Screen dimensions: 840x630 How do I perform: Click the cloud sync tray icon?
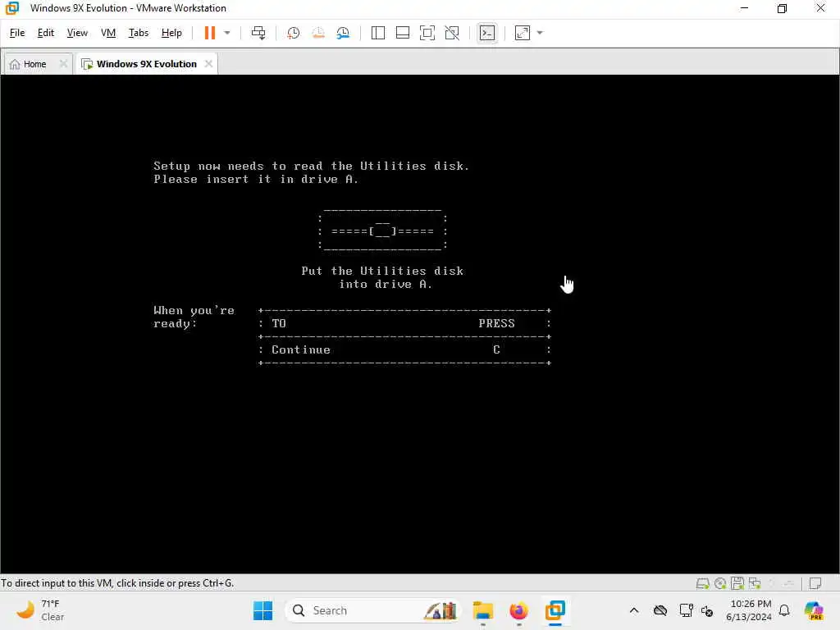pos(660,610)
